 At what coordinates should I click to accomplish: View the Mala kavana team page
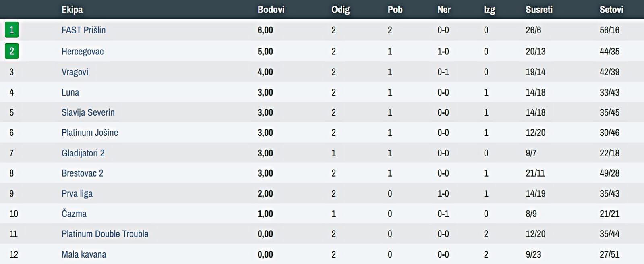[x=84, y=255]
